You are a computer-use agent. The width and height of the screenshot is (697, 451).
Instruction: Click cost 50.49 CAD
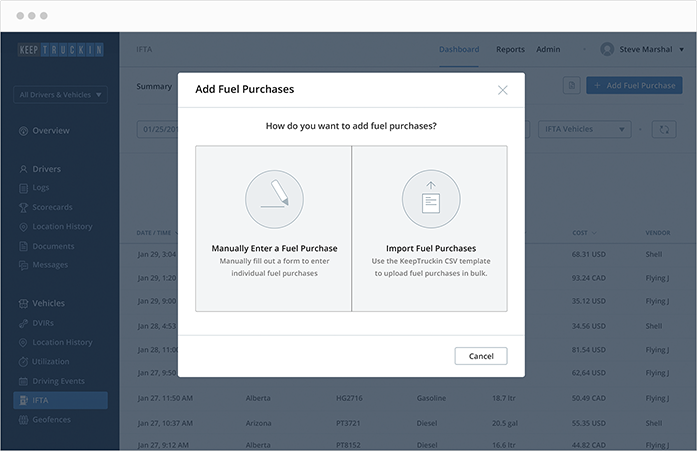pyautogui.click(x=589, y=398)
